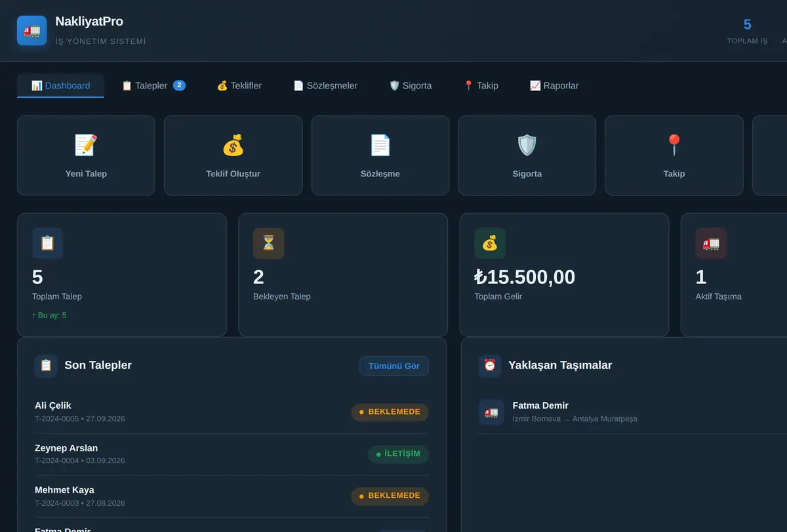Image resolution: width=787 pixels, height=532 pixels.
Task: Click the BEKLEMEDE badge for Mehmet Kaya
Action: click(390, 496)
